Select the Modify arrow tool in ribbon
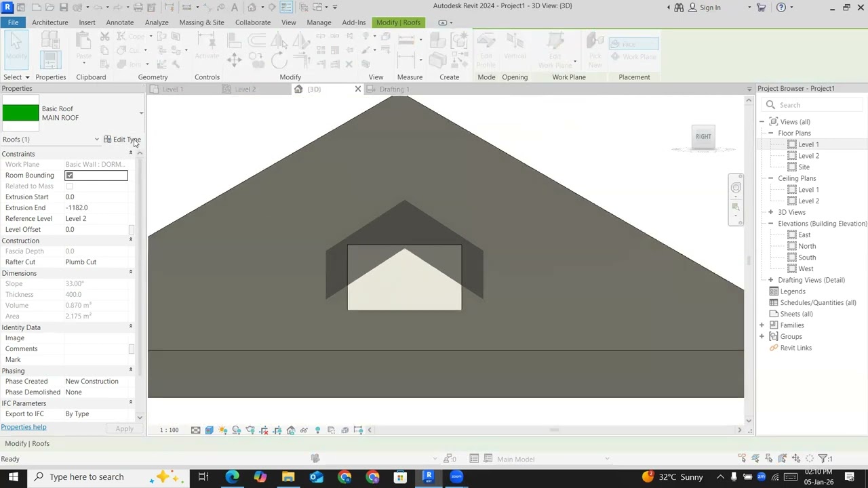868x488 pixels. click(x=16, y=49)
